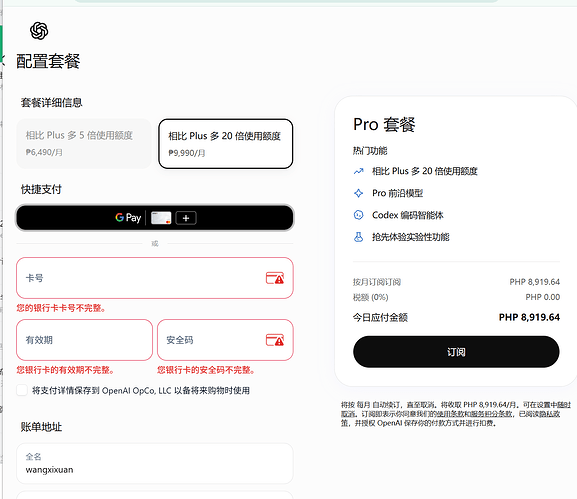Viewport: 577px width, 499px height.
Task: Select the 5x Plus usage plan ₱6,490
Action: click(84, 144)
